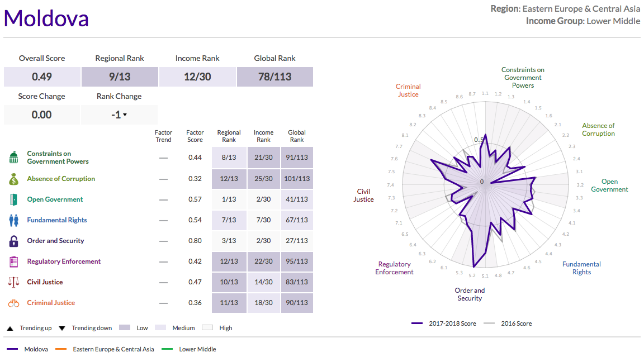Click the Global Rank value 78/113

pyautogui.click(x=275, y=77)
